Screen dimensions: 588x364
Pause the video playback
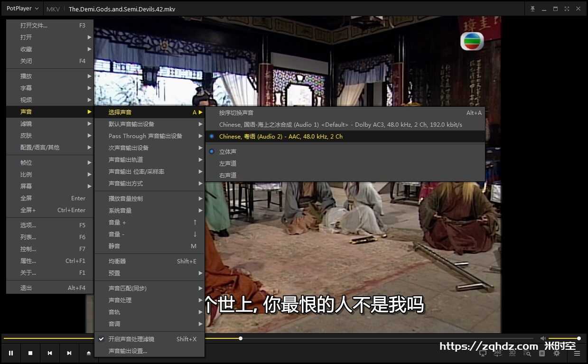pyautogui.click(x=10, y=353)
